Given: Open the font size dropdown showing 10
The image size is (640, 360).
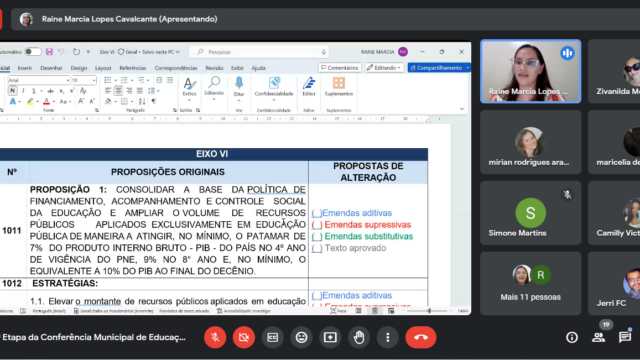Looking at the screenshot, I should (94, 80).
